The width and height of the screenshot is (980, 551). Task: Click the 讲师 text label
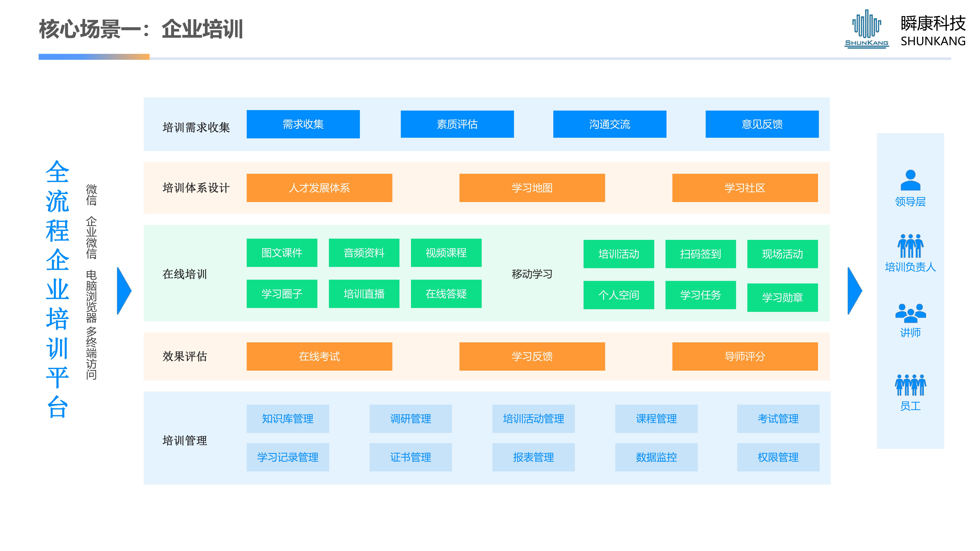(x=910, y=333)
